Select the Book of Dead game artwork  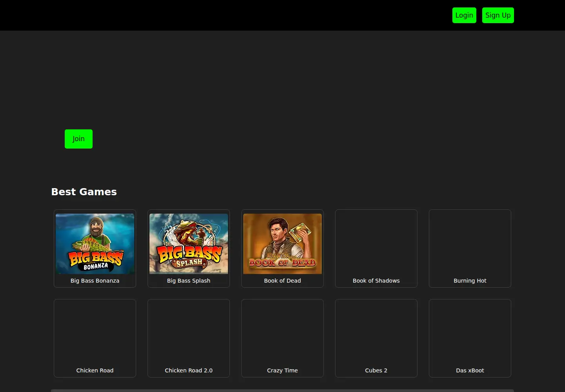click(282, 244)
